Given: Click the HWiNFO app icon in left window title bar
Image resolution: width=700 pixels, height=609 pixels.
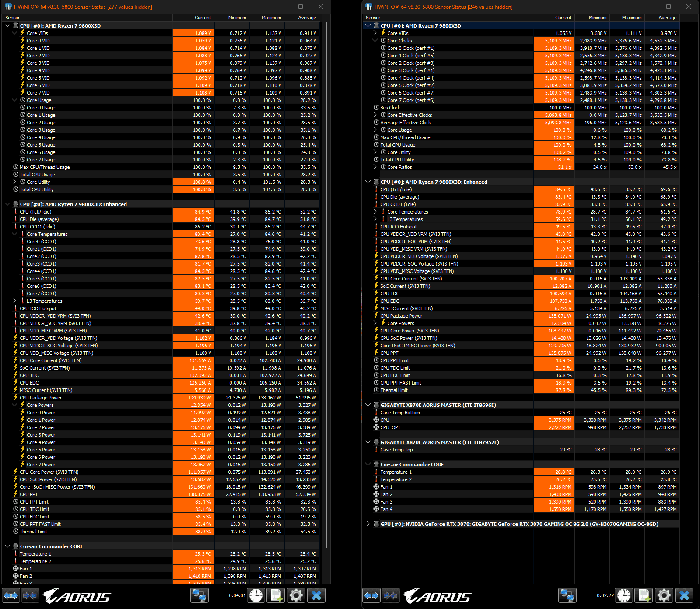Looking at the screenshot, I should point(8,7).
